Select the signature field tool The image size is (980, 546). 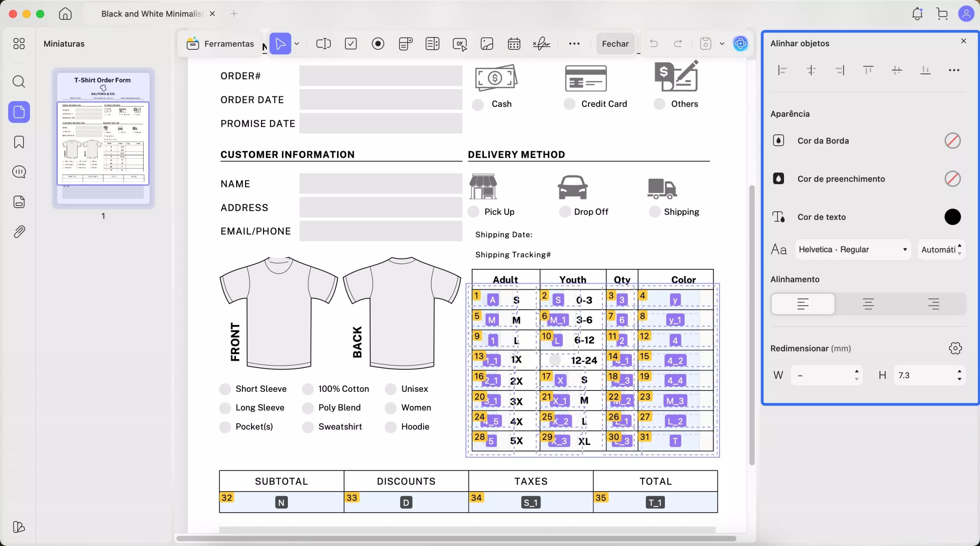tap(541, 44)
